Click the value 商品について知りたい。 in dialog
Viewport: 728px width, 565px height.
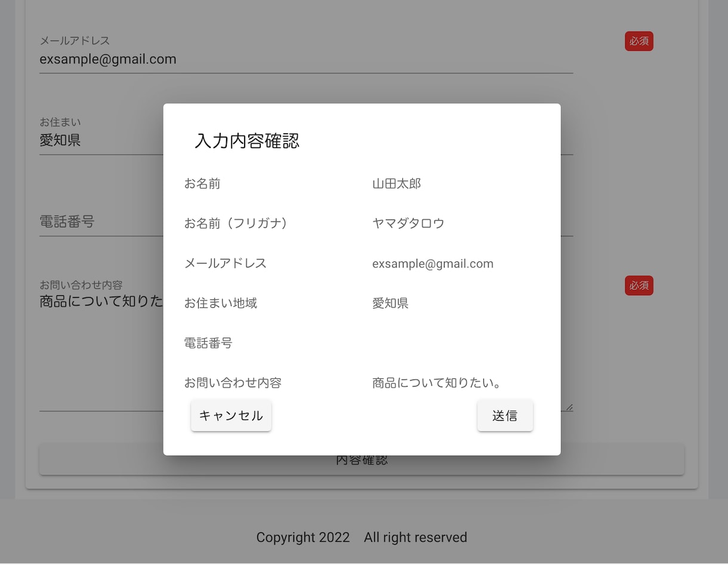coord(437,383)
